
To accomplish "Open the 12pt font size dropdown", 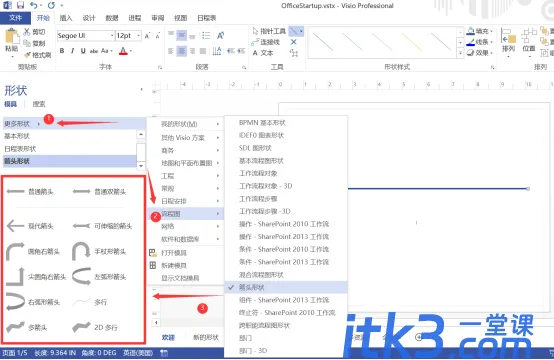I will click(139, 36).
